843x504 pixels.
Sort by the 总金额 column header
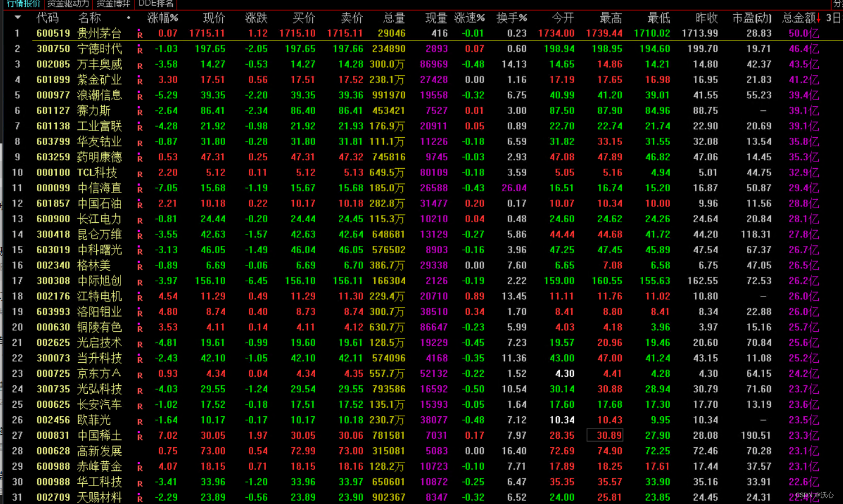tap(799, 18)
